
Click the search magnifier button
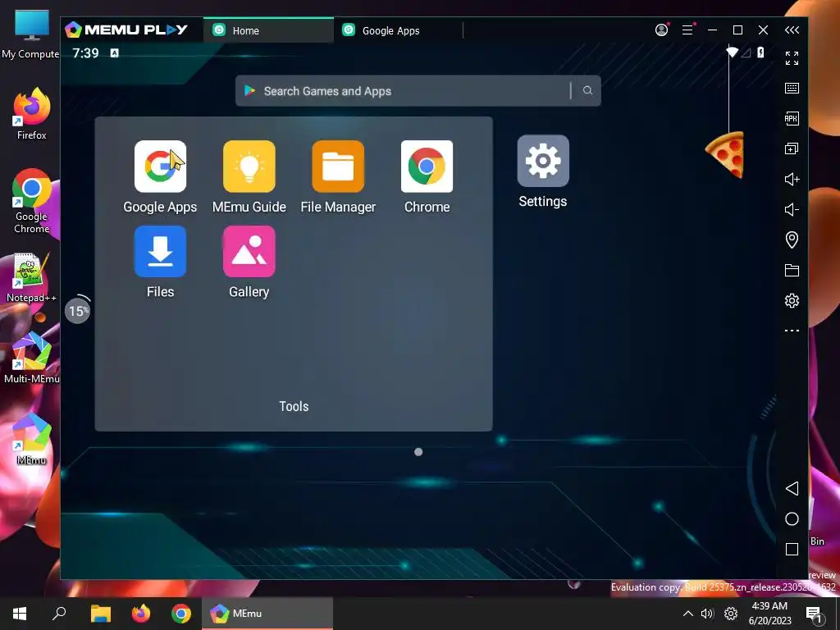coord(587,90)
